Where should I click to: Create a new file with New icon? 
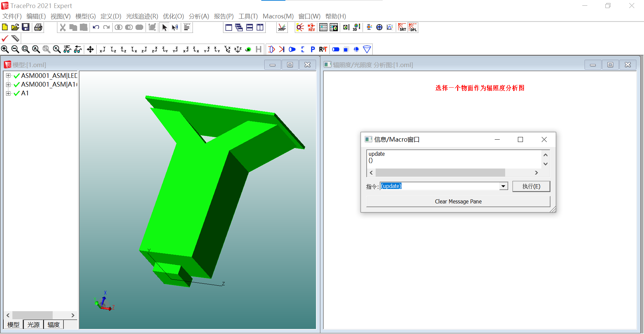pos(5,27)
